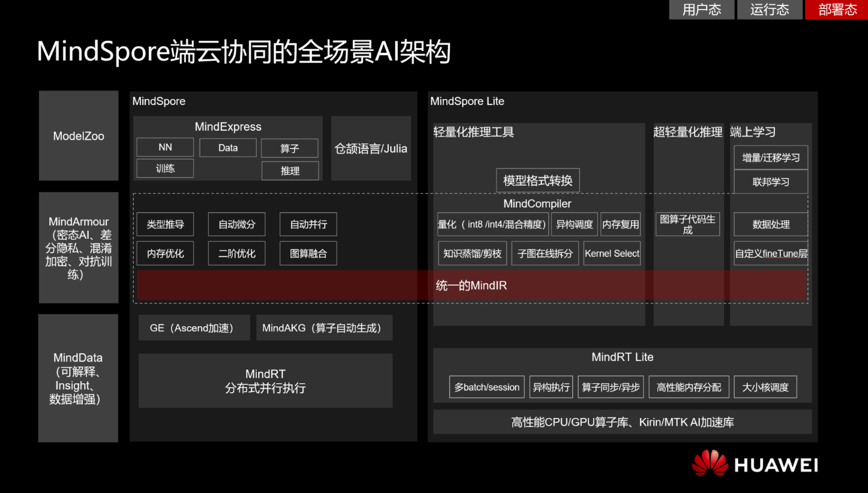868x493 pixels.
Task: Click the 联邦学习 box
Action: click(771, 182)
